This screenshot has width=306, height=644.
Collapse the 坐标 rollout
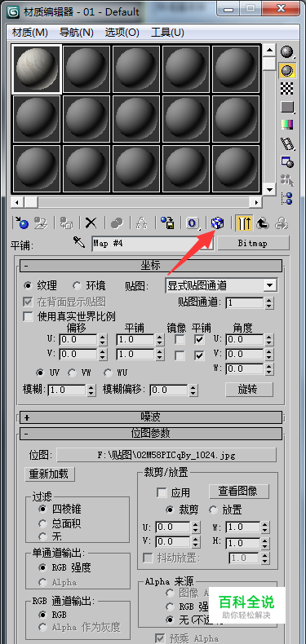[x=150, y=265]
